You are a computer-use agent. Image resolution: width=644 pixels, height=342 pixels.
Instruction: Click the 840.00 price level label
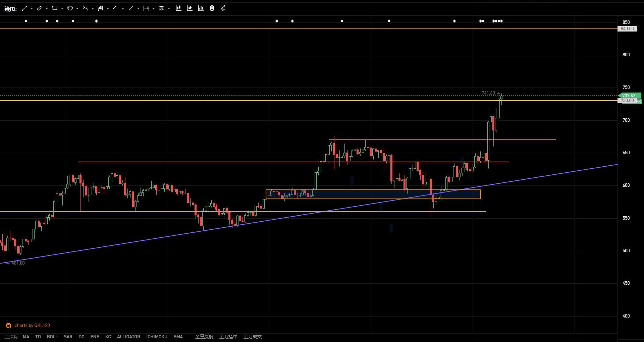tap(627, 29)
